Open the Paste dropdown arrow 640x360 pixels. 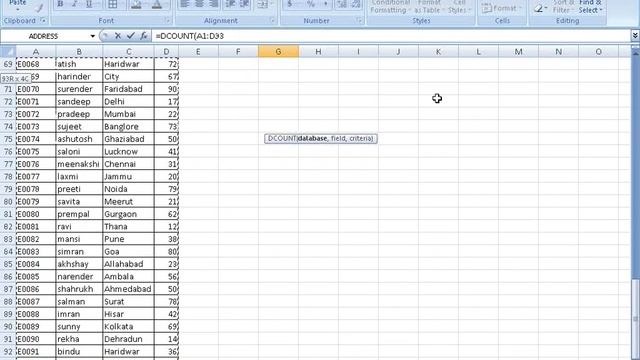click(x=18, y=9)
